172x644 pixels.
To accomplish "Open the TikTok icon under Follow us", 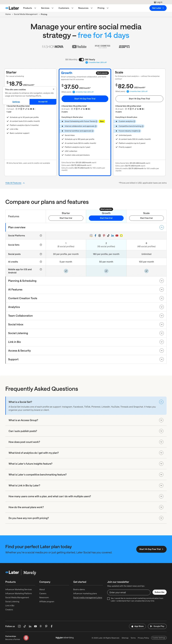I will [x=25, y=626].
